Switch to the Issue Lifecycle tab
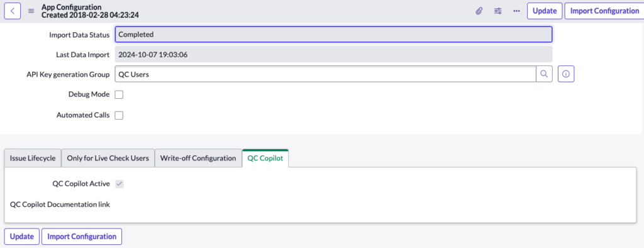 (x=33, y=158)
